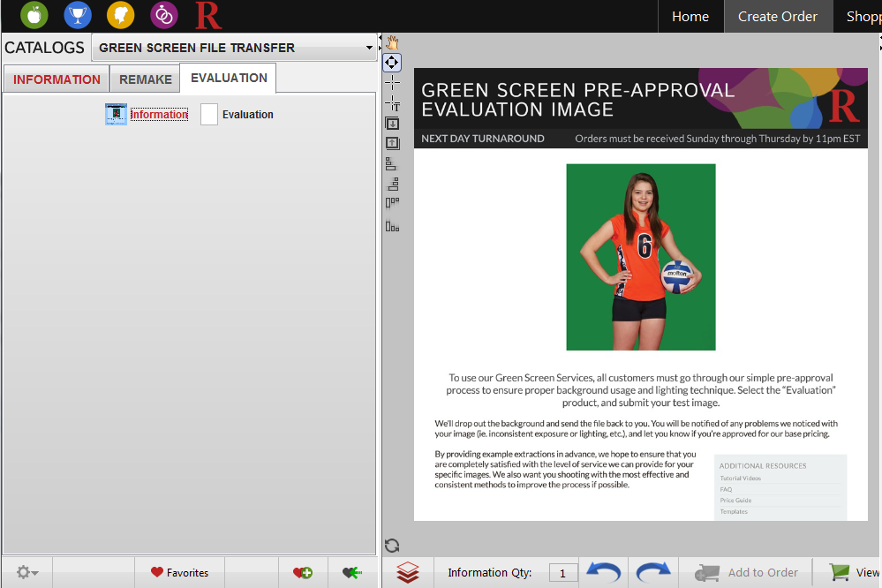The width and height of the screenshot is (882, 588).
Task: Open Create Order in the top navigation
Action: coord(777,16)
